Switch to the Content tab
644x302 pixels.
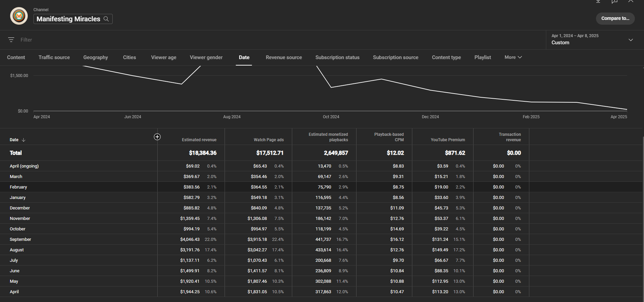[16, 57]
